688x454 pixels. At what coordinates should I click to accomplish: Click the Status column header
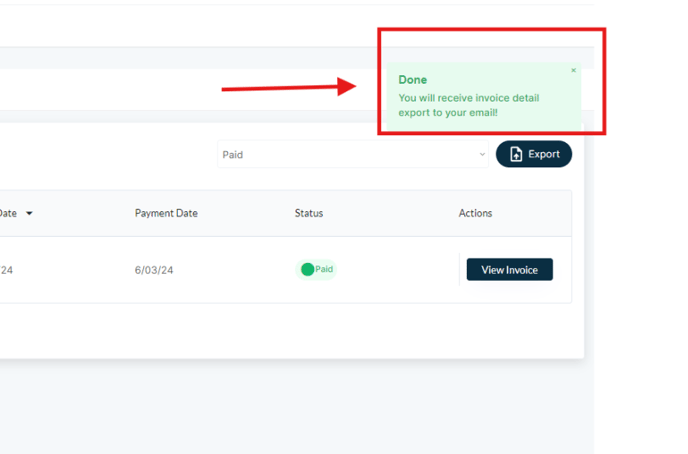point(308,213)
